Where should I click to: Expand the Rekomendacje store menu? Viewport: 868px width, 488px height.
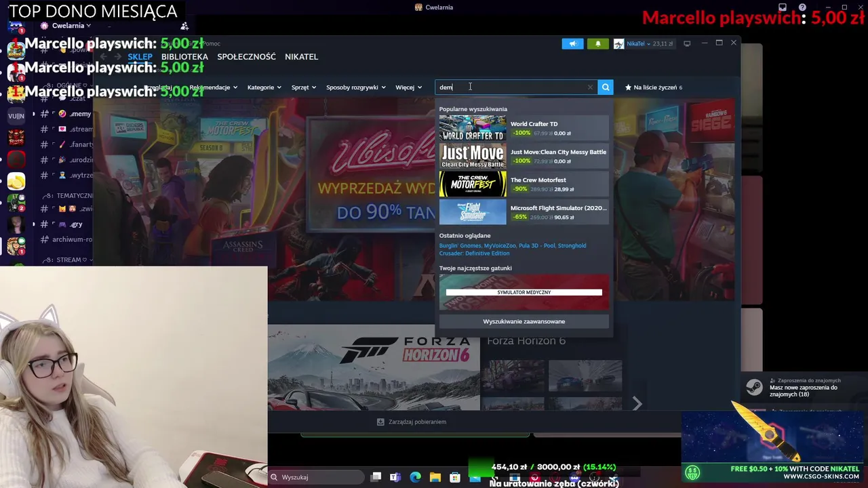pyautogui.click(x=214, y=87)
